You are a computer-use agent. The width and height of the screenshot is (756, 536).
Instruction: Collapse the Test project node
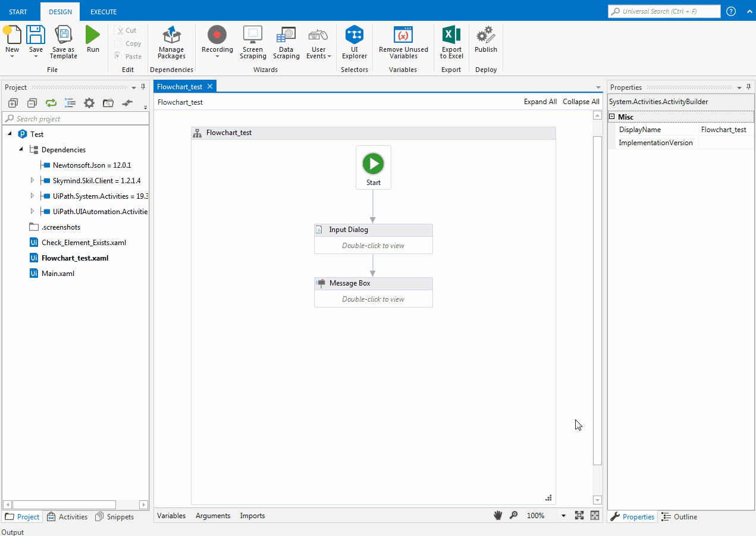tap(10, 134)
